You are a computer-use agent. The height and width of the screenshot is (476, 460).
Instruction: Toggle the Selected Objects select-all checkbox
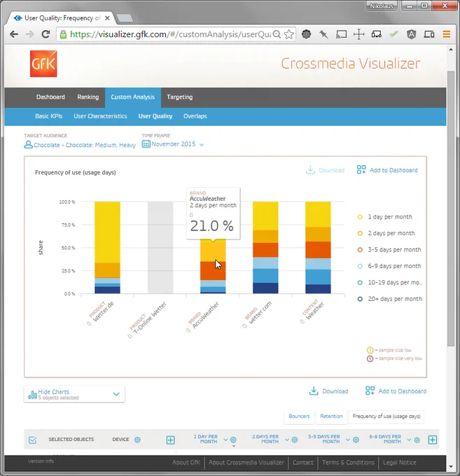click(32, 440)
